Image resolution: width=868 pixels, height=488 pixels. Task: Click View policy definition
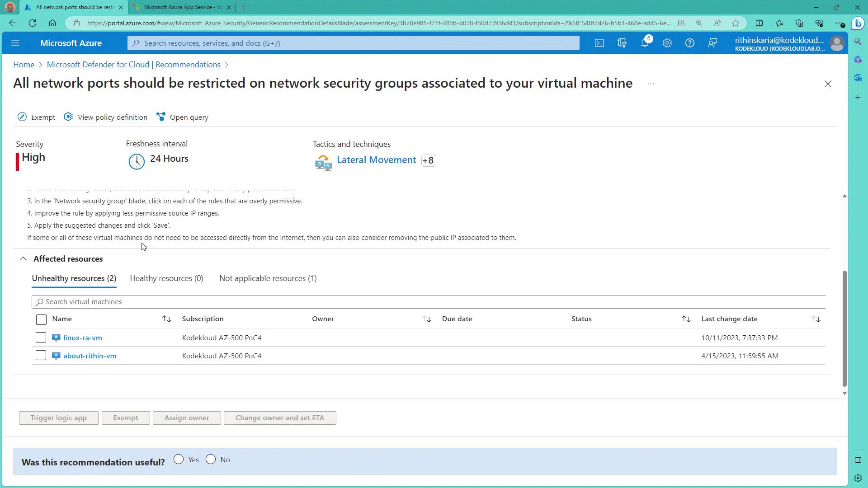click(x=106, y=117)
